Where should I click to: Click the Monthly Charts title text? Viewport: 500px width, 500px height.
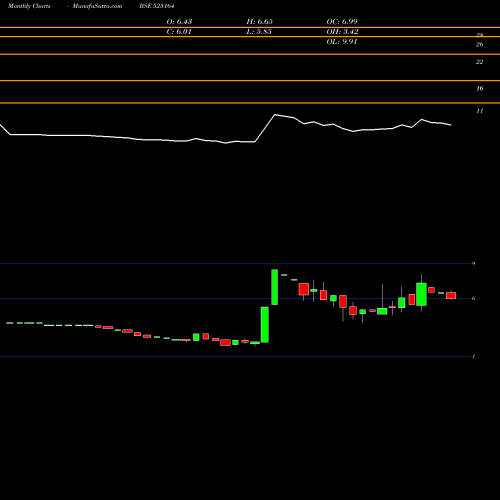(29, 6)
